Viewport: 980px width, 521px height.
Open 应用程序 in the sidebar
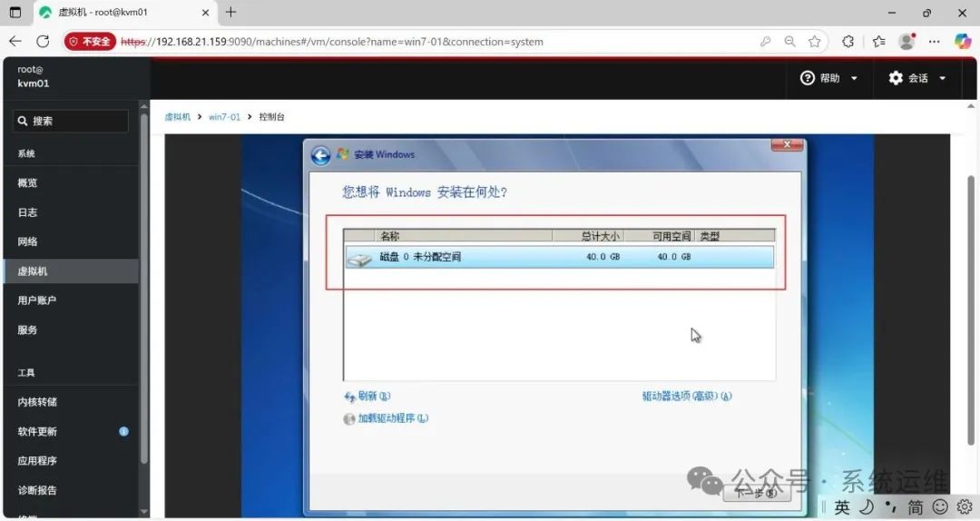click(x=71, y=460)
